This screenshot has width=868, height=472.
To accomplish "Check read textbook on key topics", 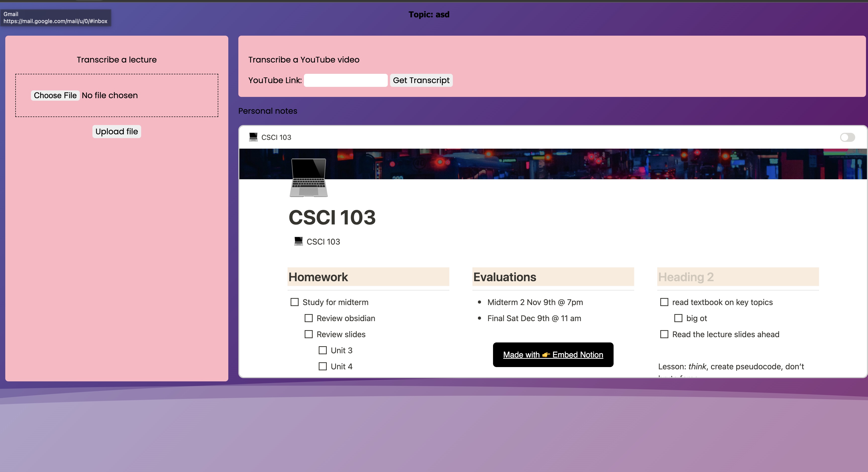I will pos(664,302).
